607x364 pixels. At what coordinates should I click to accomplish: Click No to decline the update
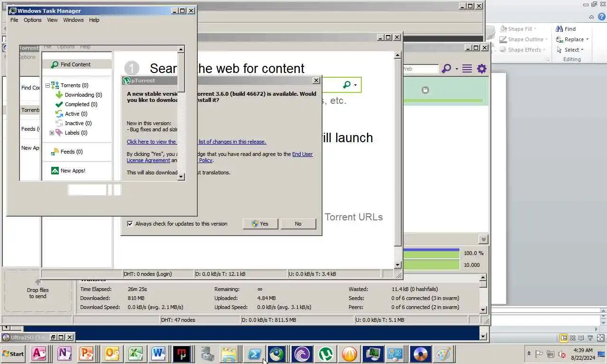(x=298, y=224)
